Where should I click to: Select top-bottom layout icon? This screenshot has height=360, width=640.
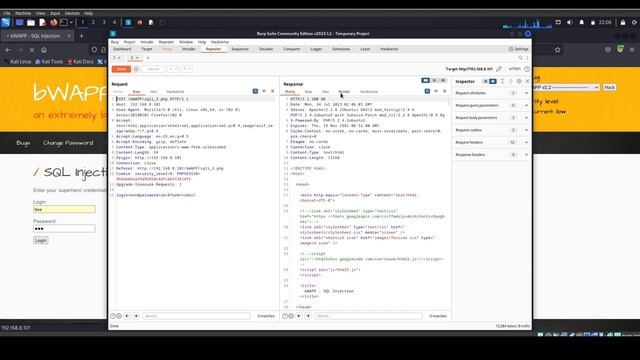click(x=434, y=80)
